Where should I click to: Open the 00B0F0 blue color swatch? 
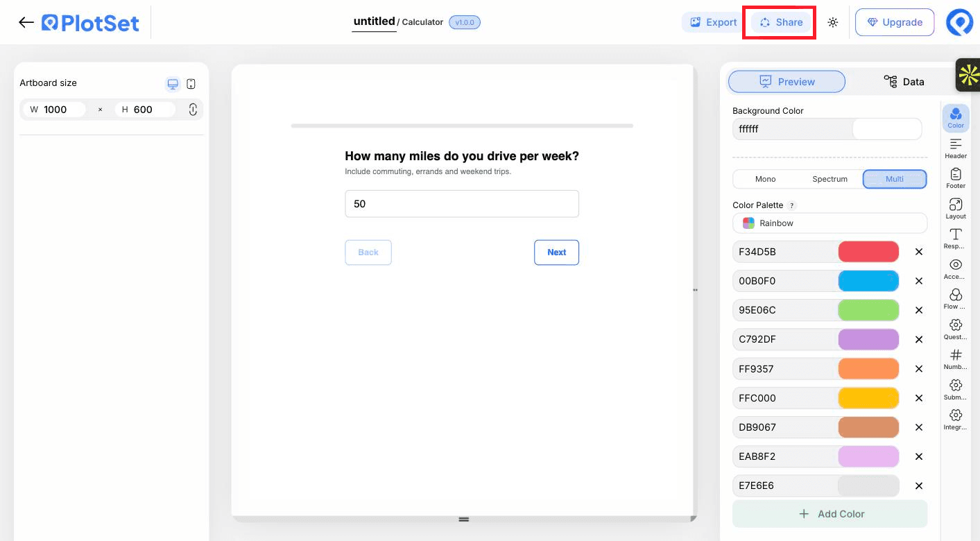[x=868, y=281]
